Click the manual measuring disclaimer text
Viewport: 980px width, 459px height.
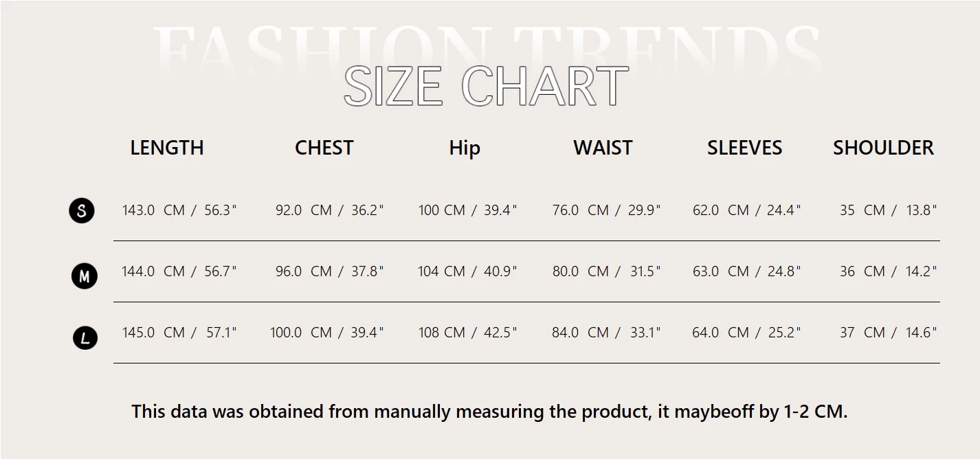point(489,412)
